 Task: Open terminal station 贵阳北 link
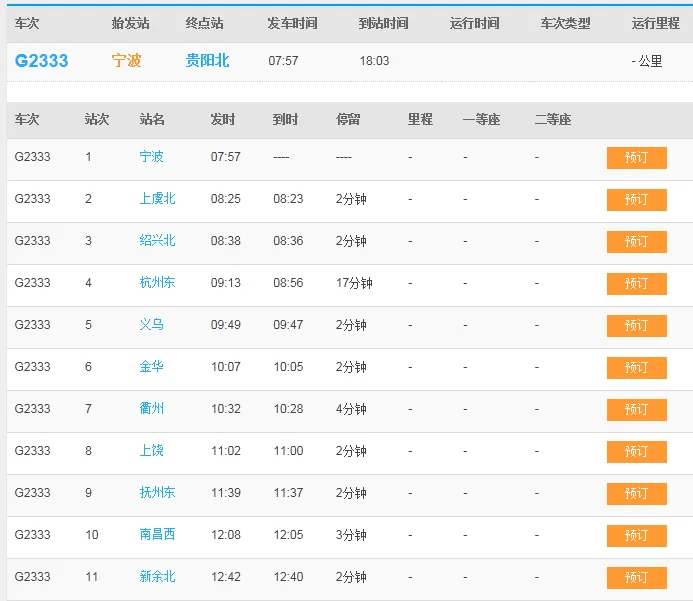tap(207, 61)
